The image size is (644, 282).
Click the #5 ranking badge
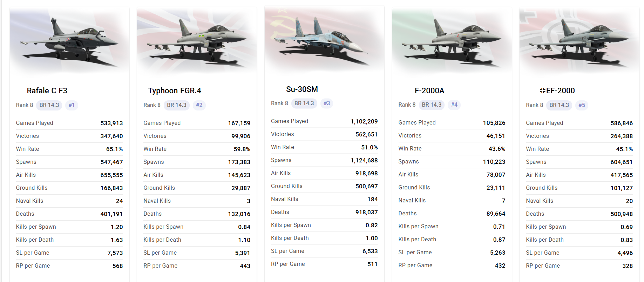pos(582,105)
